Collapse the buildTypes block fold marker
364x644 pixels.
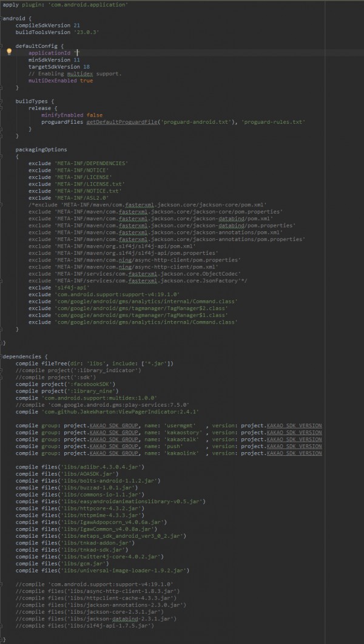pyautogui.click(x=1, y=101)
